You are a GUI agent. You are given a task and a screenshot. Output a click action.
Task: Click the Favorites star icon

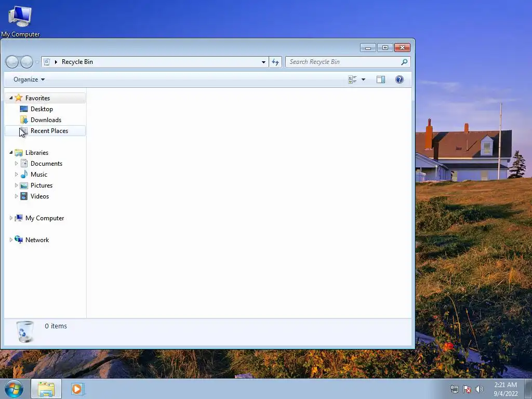[19, 98]
